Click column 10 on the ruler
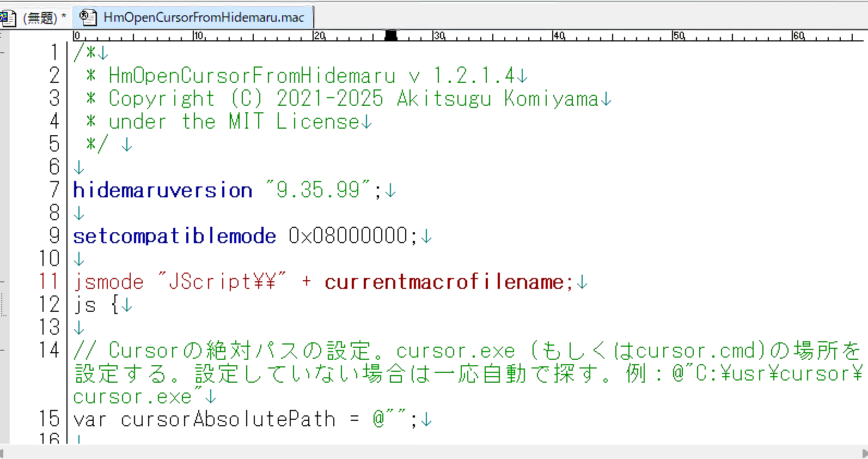 [194, 37]
